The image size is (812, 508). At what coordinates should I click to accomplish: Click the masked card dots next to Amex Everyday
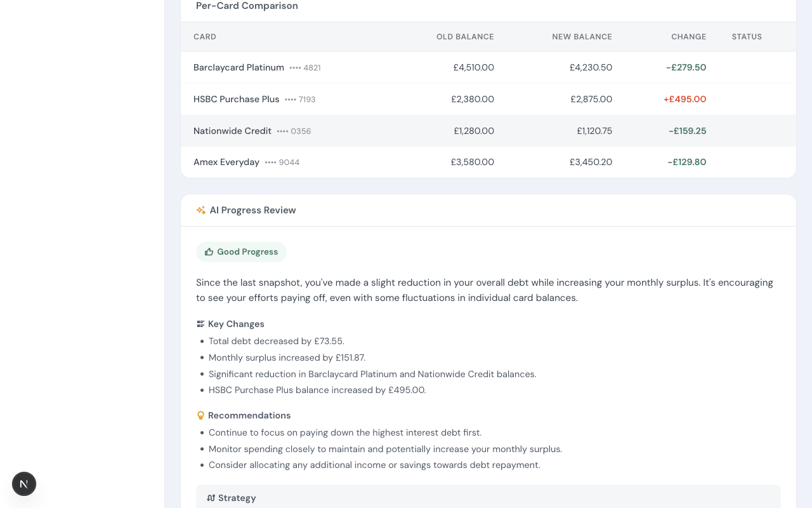tap(272, 162)
